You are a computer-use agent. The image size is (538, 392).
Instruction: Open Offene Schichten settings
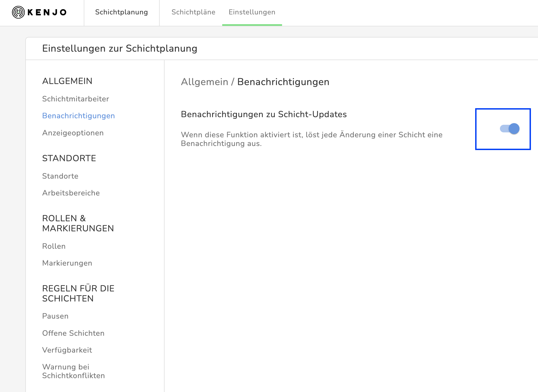click(73, 333)
